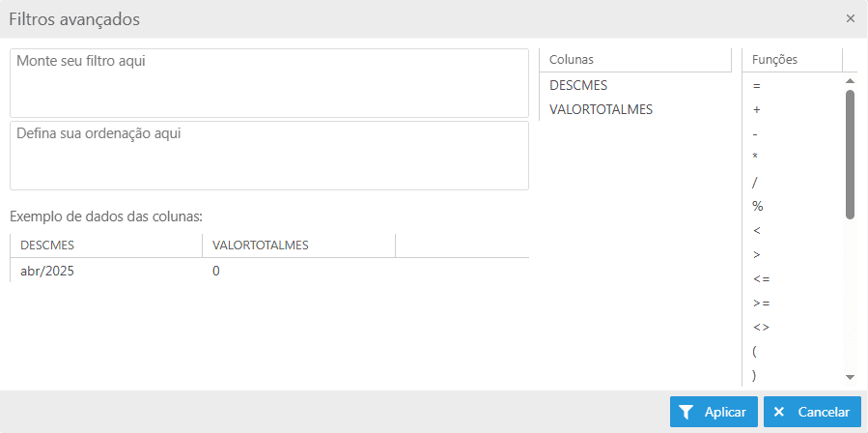Insert an opening parenthesis from Funções
The image size is (868, 433).
pyautogui.click(x=755, y=351)
